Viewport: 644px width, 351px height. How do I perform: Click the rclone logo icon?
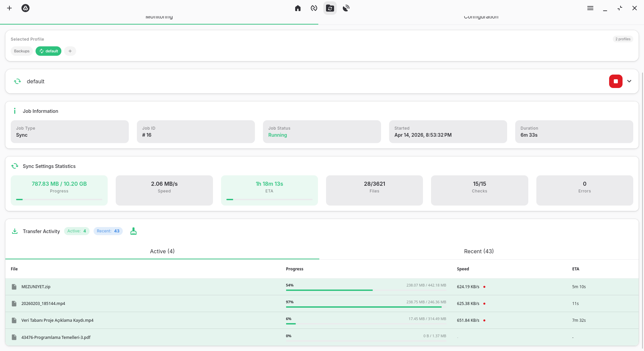coord(25,8)
